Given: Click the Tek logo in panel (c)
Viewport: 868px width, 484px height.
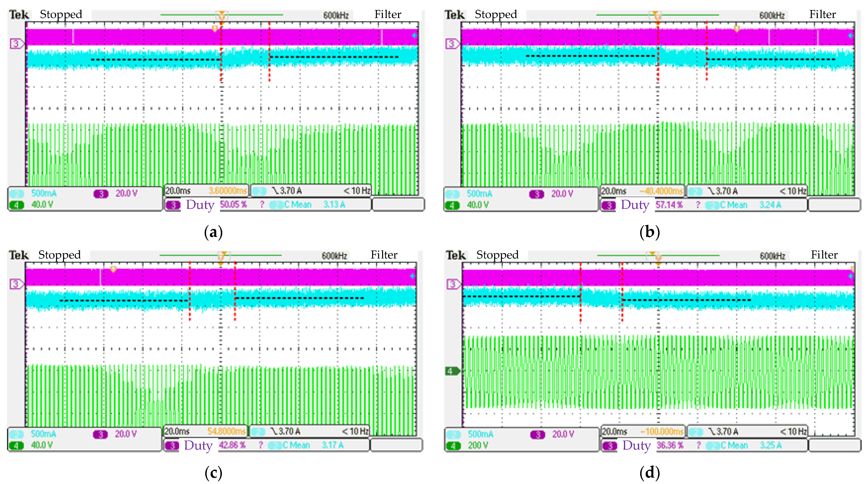Looking at the screenshot, I should pyautogui.click(x=19, y=255).
